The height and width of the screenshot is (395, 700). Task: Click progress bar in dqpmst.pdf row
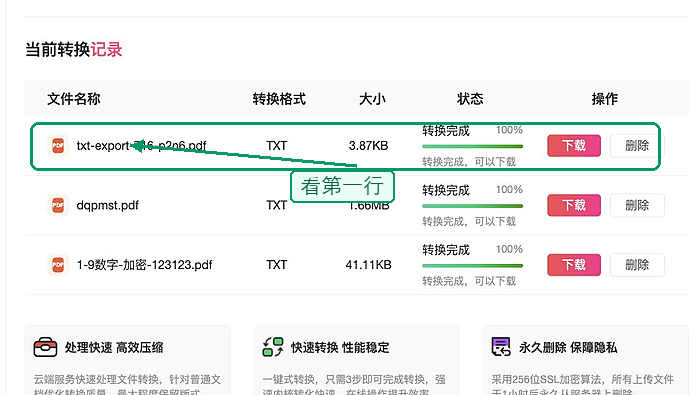tap(472, 206)
